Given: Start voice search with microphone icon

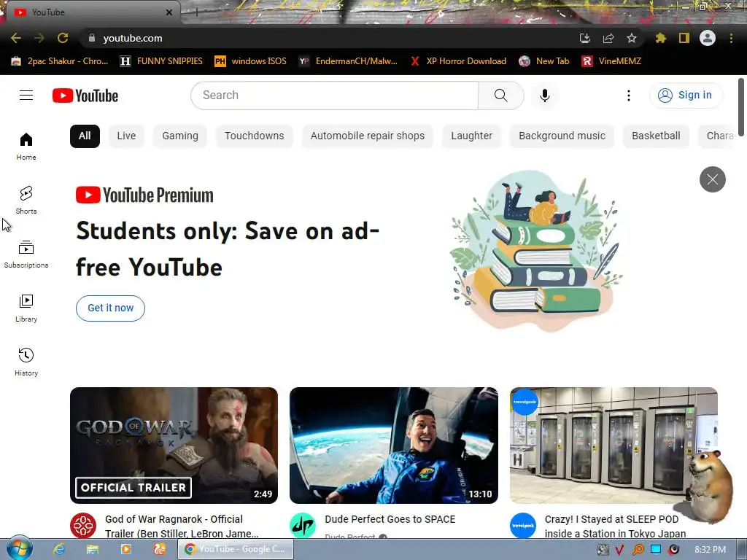Looking at the screenshot, I should coord(544,96).
